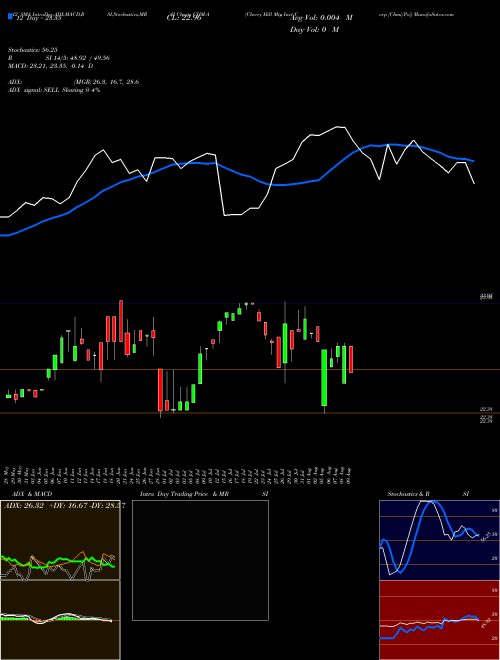Click the tall red candle at 09 Aug
The height and width of the screenshot is (660, 500).
pos(351,359)
